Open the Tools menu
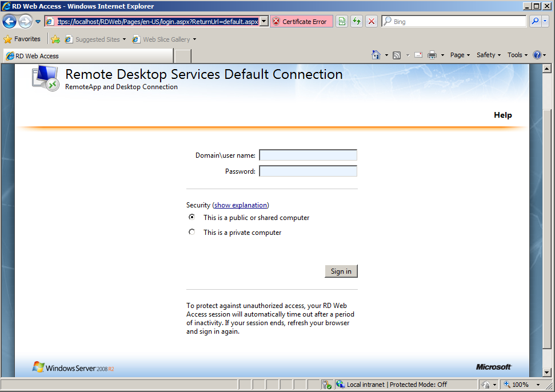This screenshot has width=555, height=392. tap(517, 55)
